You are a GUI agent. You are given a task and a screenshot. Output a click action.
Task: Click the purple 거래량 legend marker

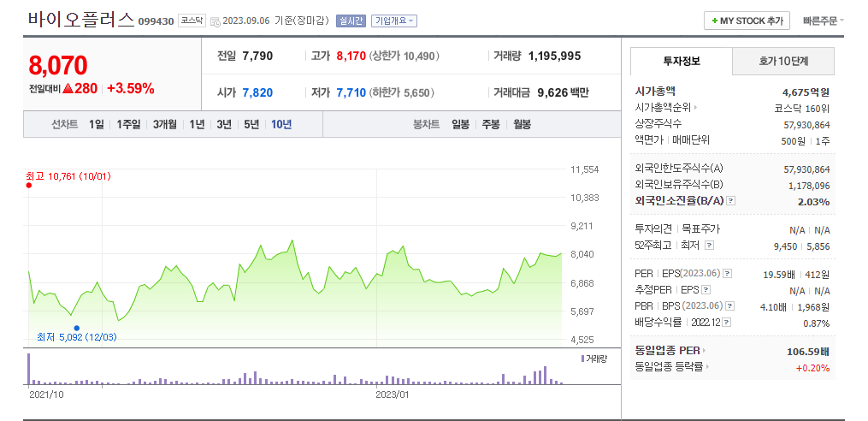[x=582, y=359]
